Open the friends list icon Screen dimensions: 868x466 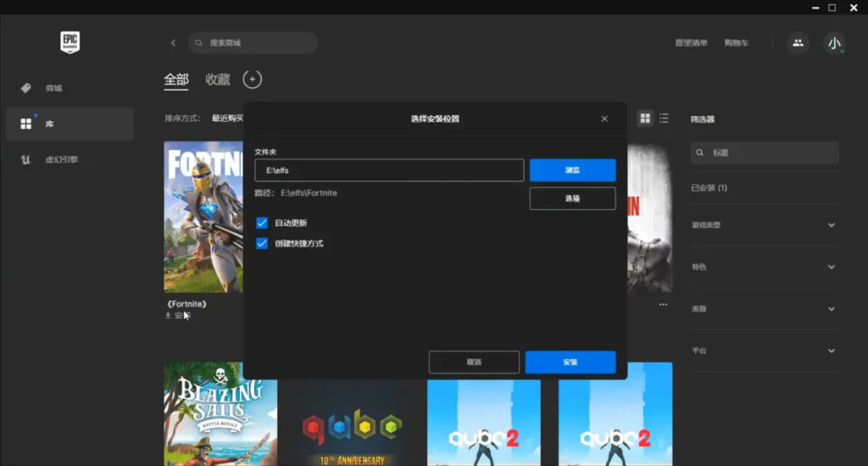pyautogui.click(x=798, y=42)
